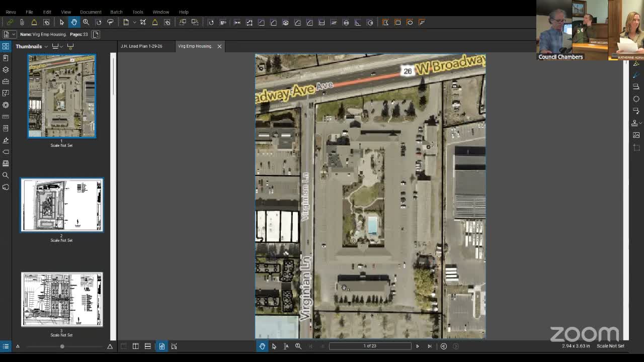Open the Layers panel in left sidebar

(6, 69)
